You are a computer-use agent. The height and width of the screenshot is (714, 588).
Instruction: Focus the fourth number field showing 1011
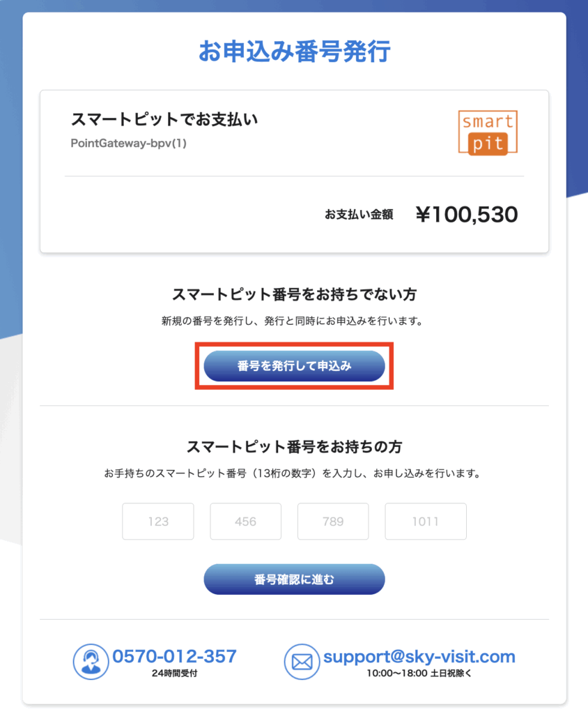click(x=426, y=522)
